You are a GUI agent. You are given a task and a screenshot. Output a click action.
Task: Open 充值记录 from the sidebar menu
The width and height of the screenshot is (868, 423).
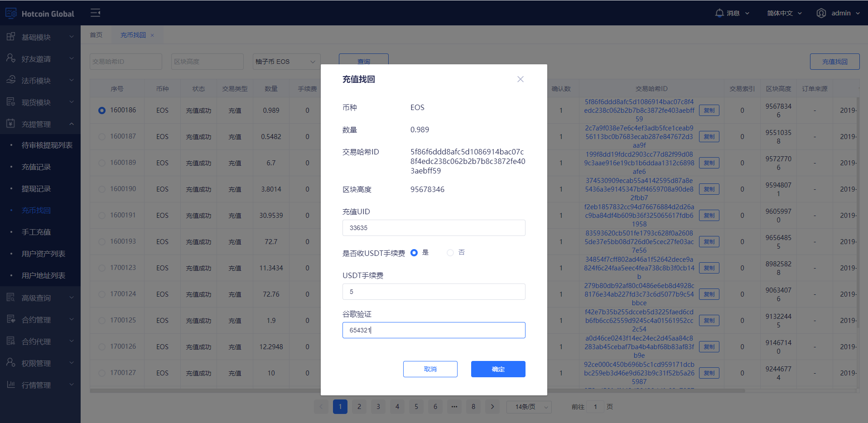[x=36, y=167]
